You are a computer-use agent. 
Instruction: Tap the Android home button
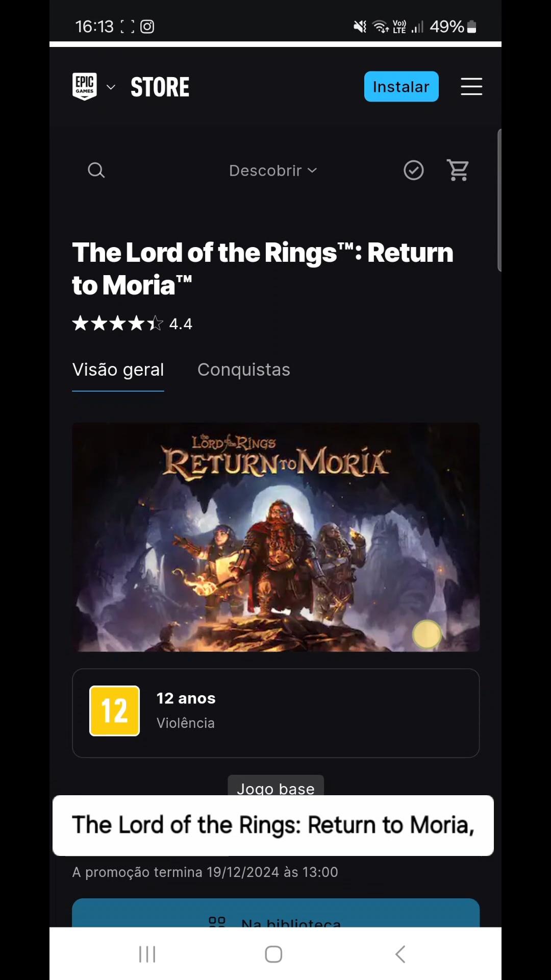(x=273, y=954)
